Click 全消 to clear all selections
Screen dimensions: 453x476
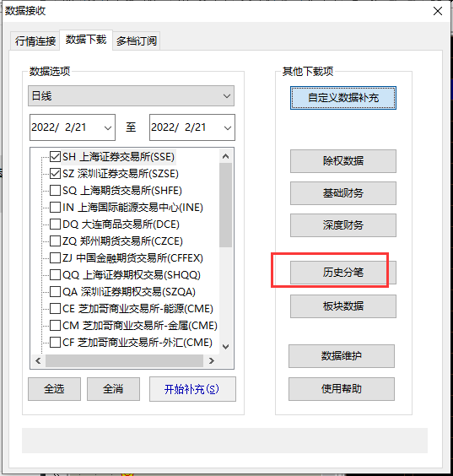tap(113, 389)
